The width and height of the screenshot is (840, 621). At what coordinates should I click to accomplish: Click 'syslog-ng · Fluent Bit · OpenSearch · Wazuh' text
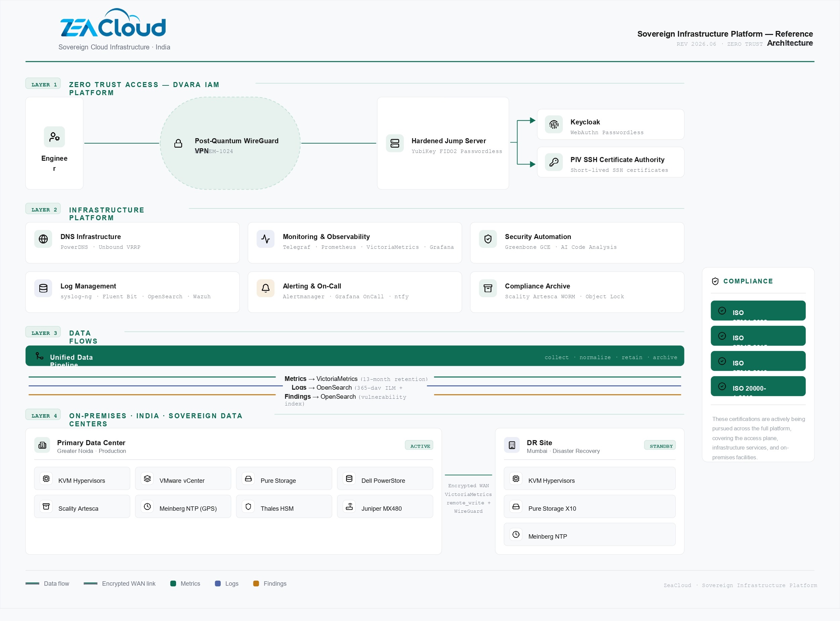point(135,297)
